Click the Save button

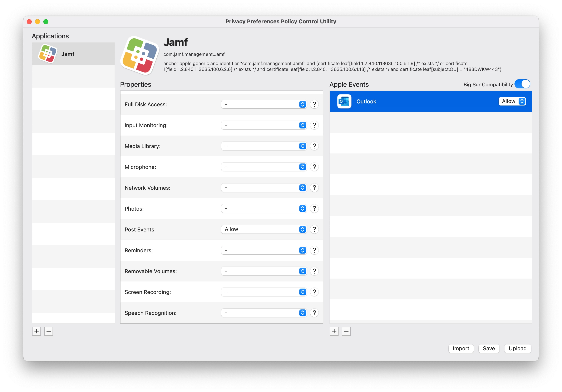coord(489,348)
